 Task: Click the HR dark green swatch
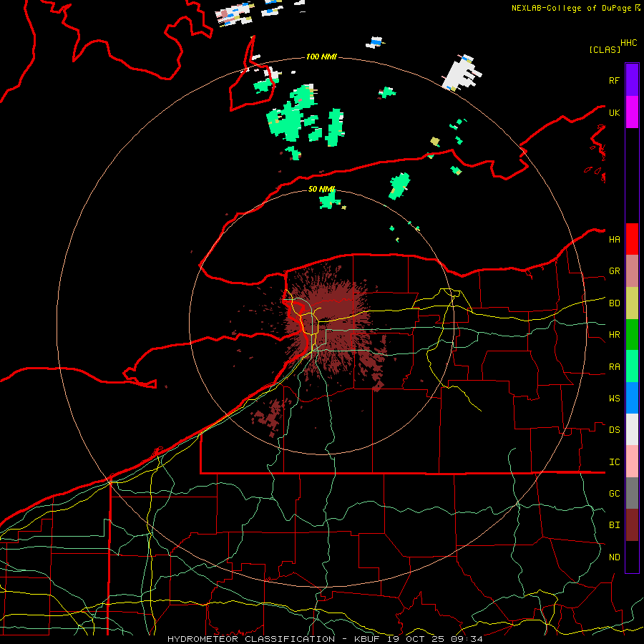[632, 335]
